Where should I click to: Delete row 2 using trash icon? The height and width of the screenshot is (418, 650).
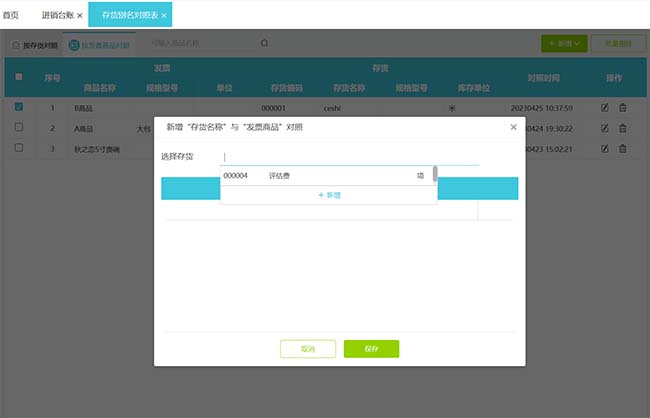[622, 128]
